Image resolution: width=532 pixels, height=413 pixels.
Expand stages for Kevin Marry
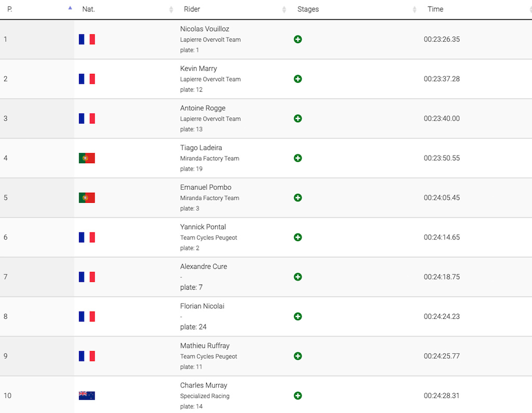click(298, 79)
